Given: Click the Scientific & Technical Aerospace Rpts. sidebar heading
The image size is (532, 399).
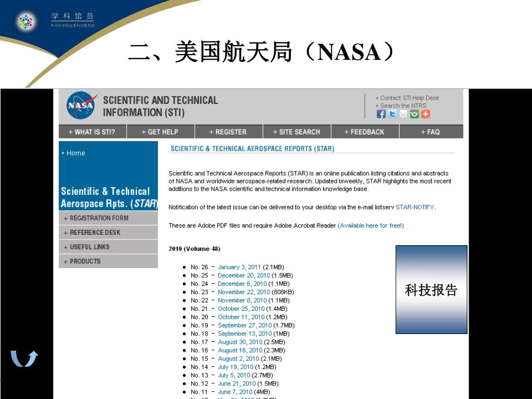Looking at the screenshot, I should pyautogui.click(x=109, y=197).
